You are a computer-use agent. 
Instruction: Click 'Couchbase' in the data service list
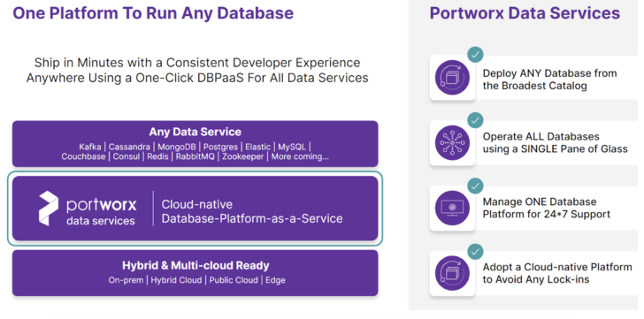83,156
